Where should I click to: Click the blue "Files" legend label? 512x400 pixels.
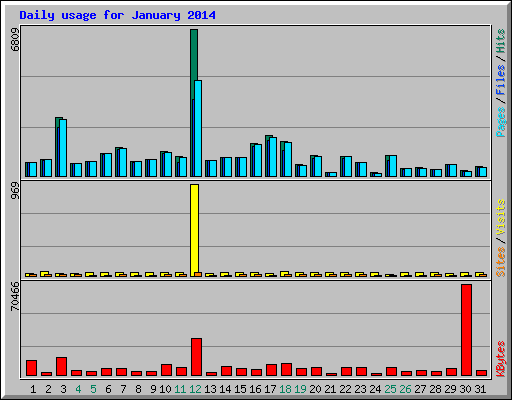tap(500, 80)
